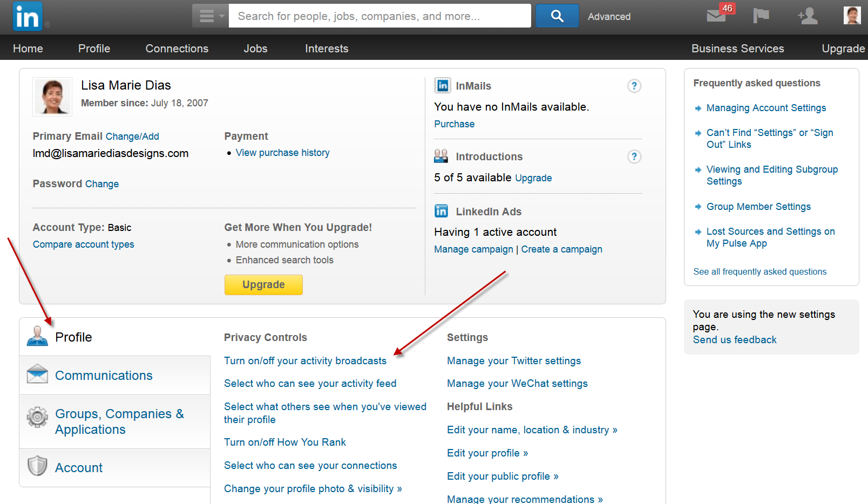Click the flag notifications icon
The image size is (868, 504).
[761, 16]
